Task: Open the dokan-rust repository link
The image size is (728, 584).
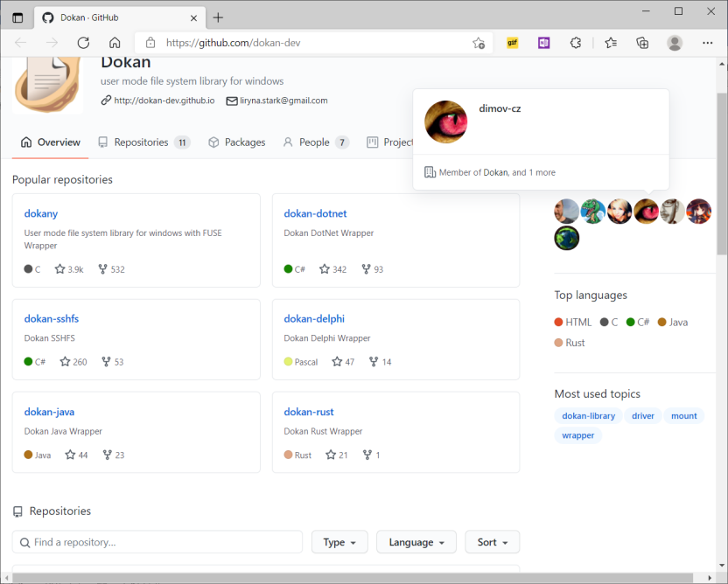Action: 309,412
